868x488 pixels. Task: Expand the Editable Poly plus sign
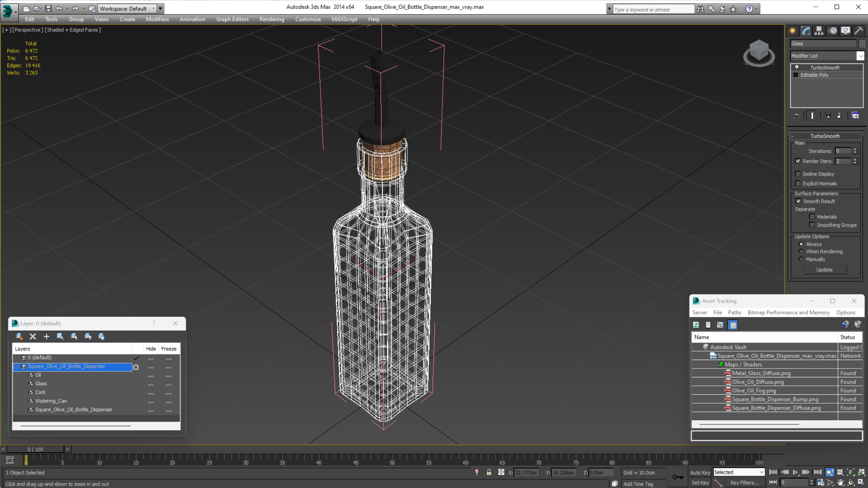pos(796,75)
